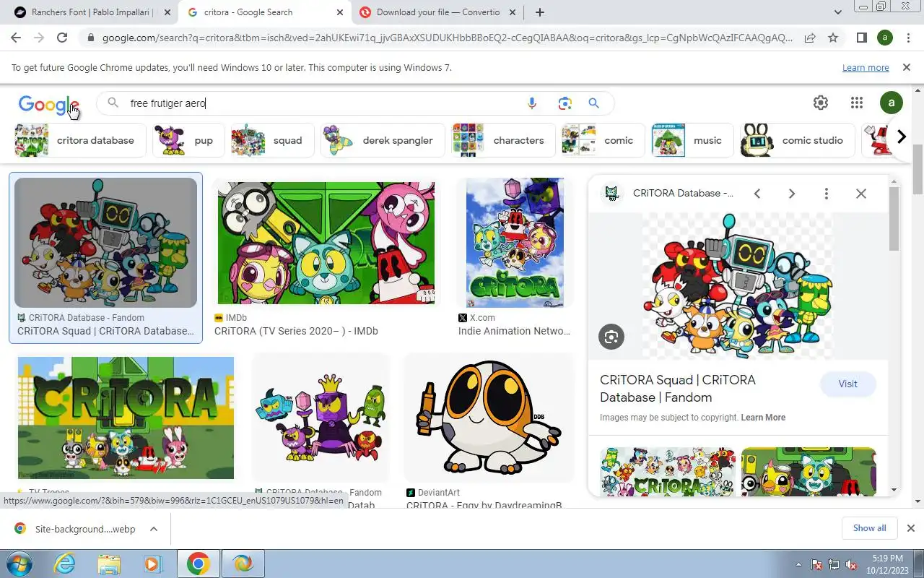The width and height of the screenshot is (924, 578).
Task: Start voice search with microphone icon
Action: click(532, 103)
